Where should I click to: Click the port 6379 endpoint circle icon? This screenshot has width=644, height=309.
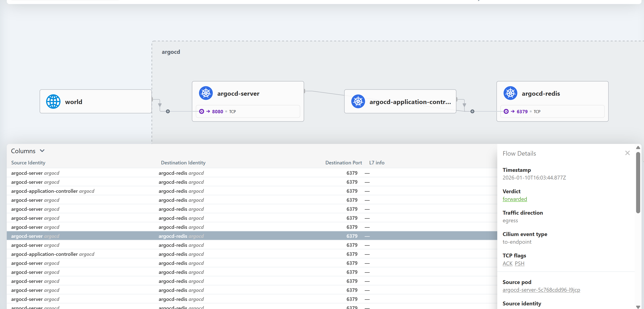[506, 111]
